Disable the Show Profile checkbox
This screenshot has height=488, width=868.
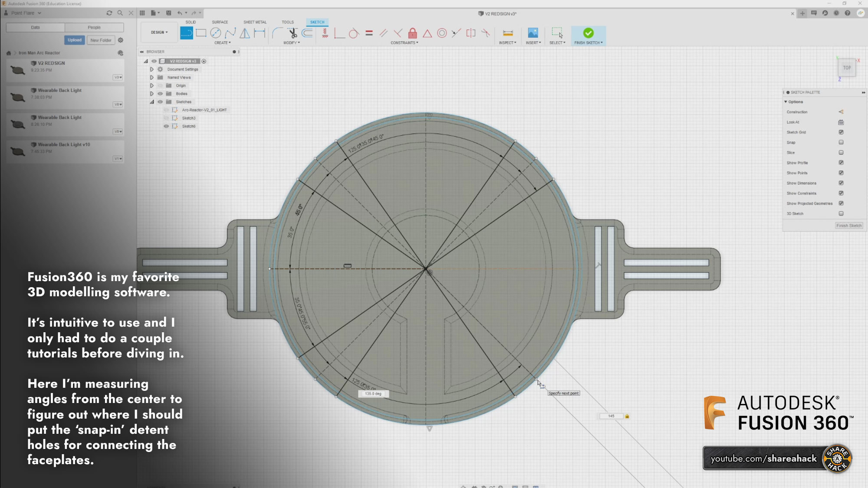(x=841, y=163)
